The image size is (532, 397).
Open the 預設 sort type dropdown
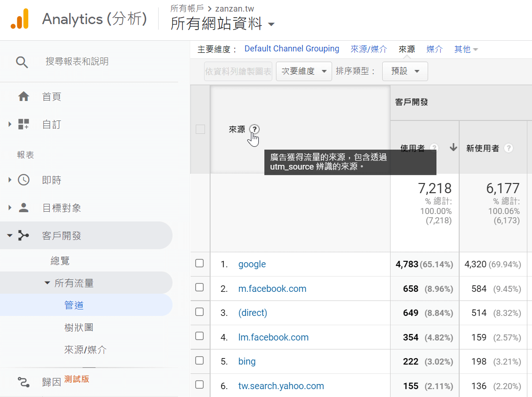(x=405, y=71)
